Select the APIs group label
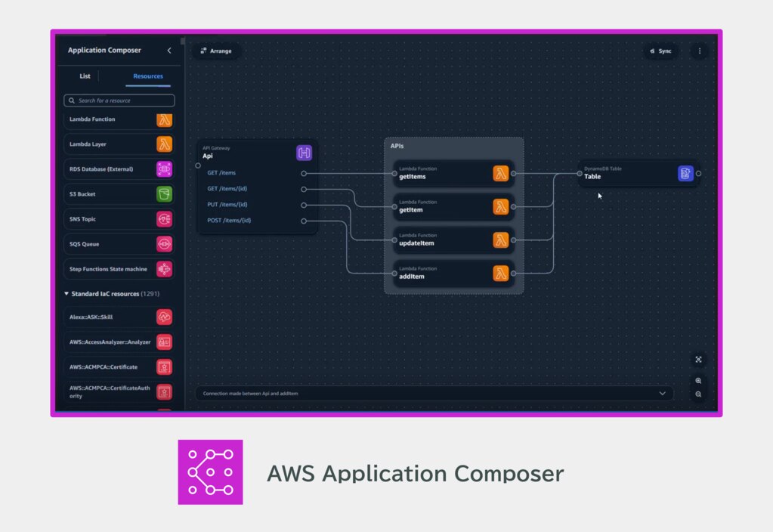The height and width of the screenshot is (532, 773). [397, 146]
